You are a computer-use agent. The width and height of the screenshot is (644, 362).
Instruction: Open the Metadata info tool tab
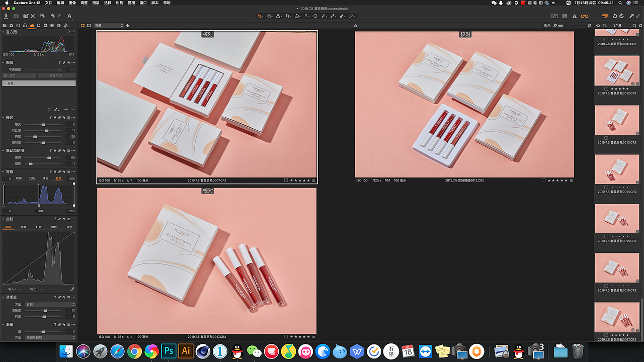[52, 25]
